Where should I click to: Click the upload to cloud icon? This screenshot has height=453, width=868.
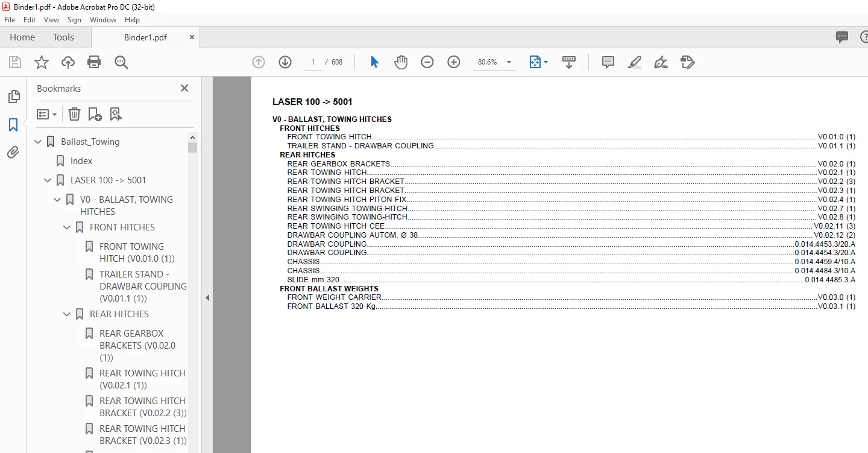coord(68,62)
